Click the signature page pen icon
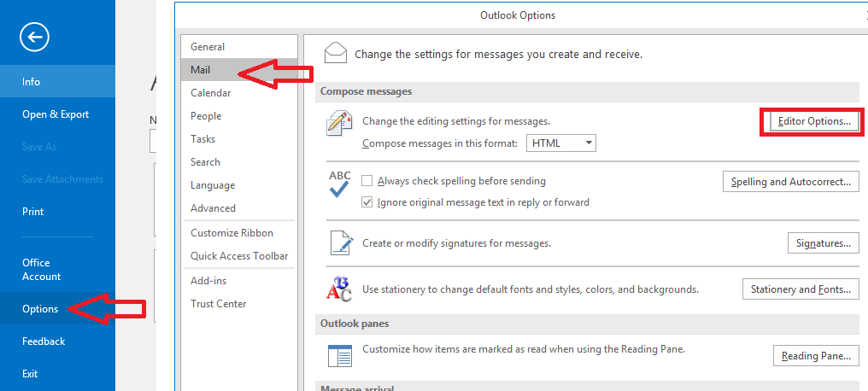868x391 pixels. click(341, 242)
